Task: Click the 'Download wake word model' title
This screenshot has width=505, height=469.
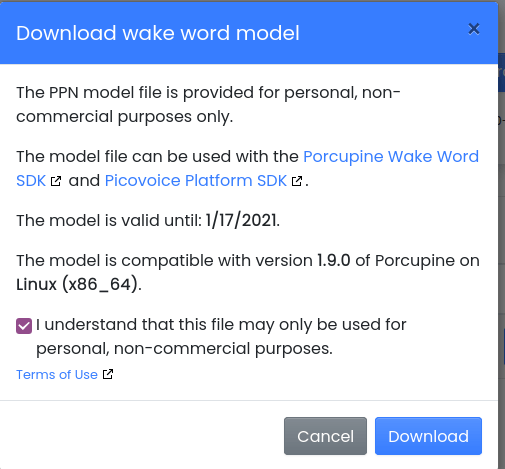Action: pyautogui.click(x=158, y=33)
